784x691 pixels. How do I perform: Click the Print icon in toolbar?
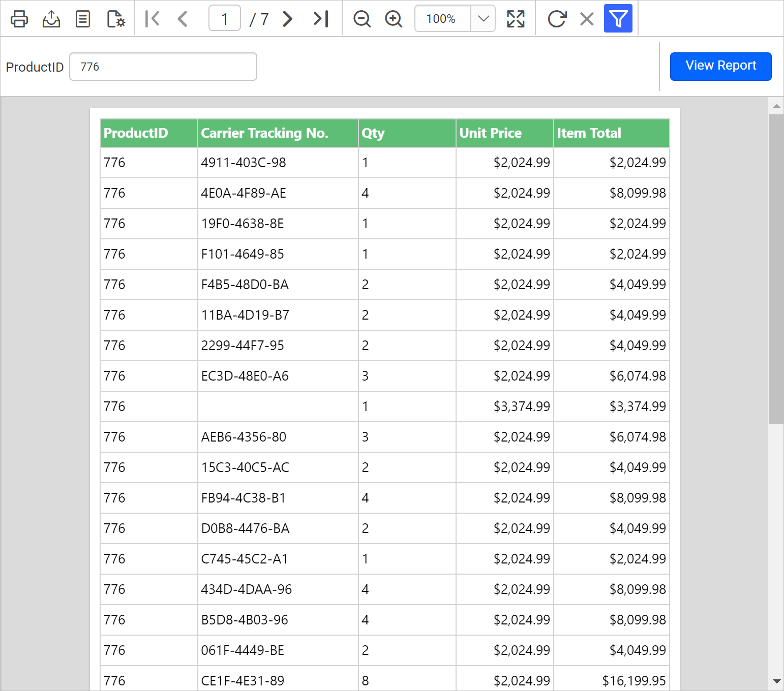pyautogui.click(x=19, y=19)
